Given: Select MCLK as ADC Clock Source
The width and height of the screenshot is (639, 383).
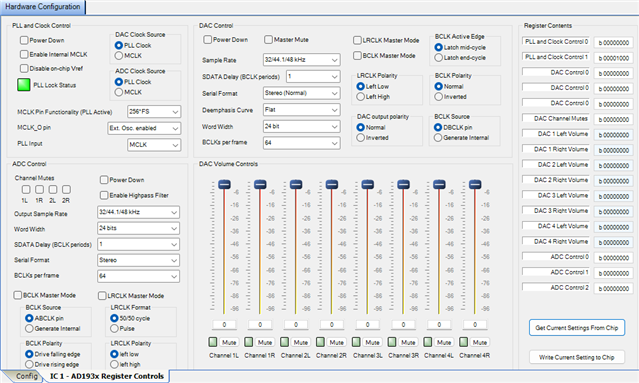Looking at the screenshot, I should click(x=119, y=92).
